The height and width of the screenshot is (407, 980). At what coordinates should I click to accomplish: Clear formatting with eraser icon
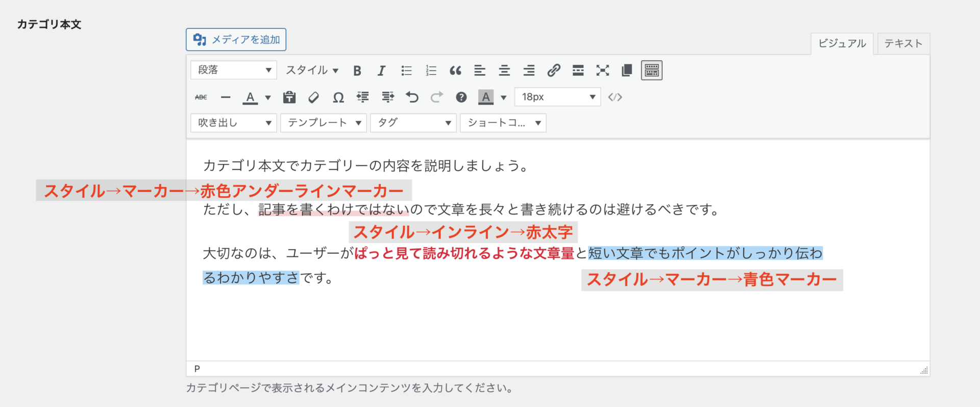coord(314,97)
